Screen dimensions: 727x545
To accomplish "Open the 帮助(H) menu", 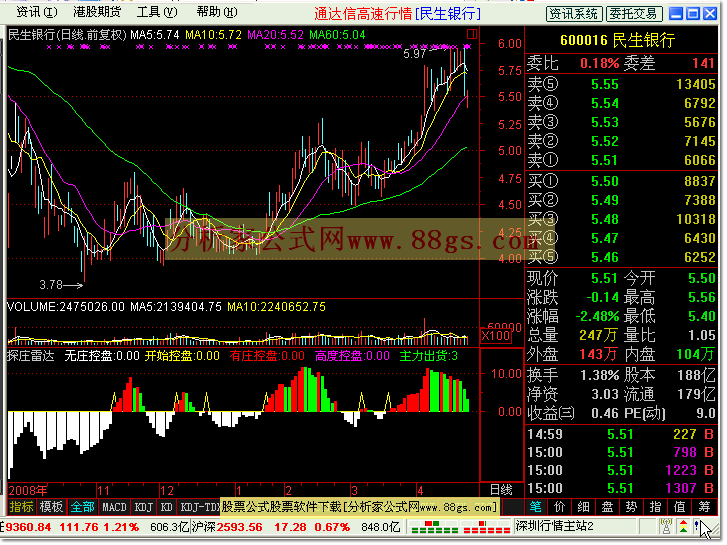I will [x=217, y=12].
